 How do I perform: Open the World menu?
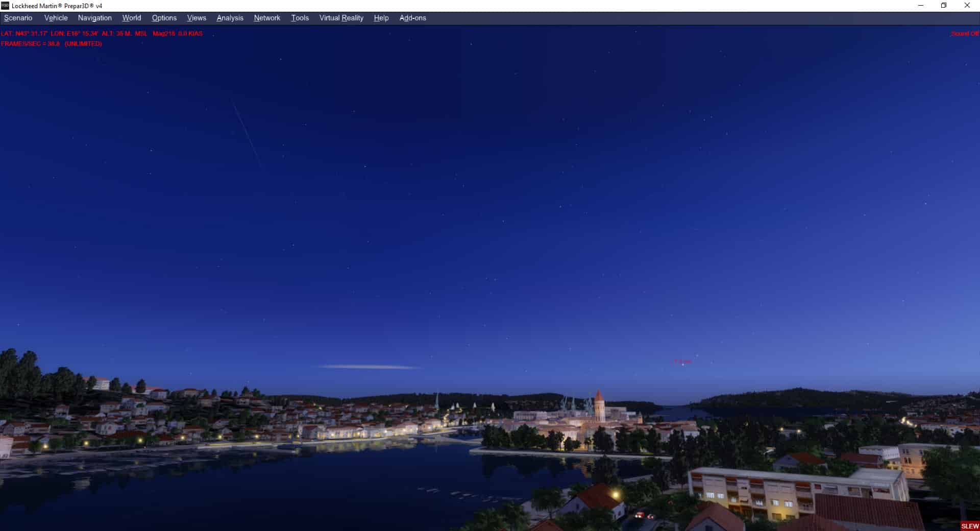131,18
